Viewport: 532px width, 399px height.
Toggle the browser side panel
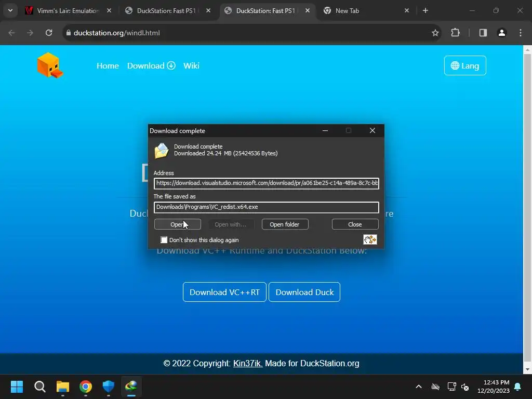[x=483, y=33]
